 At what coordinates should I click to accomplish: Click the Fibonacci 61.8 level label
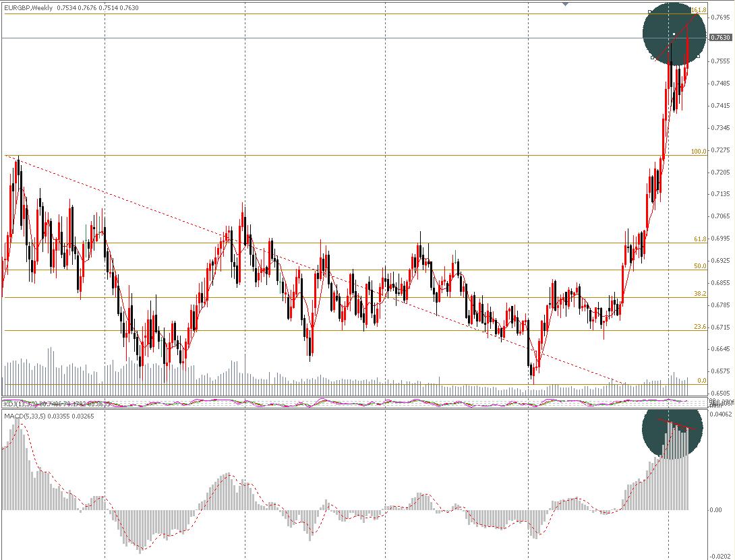click(x=700, y=239)
